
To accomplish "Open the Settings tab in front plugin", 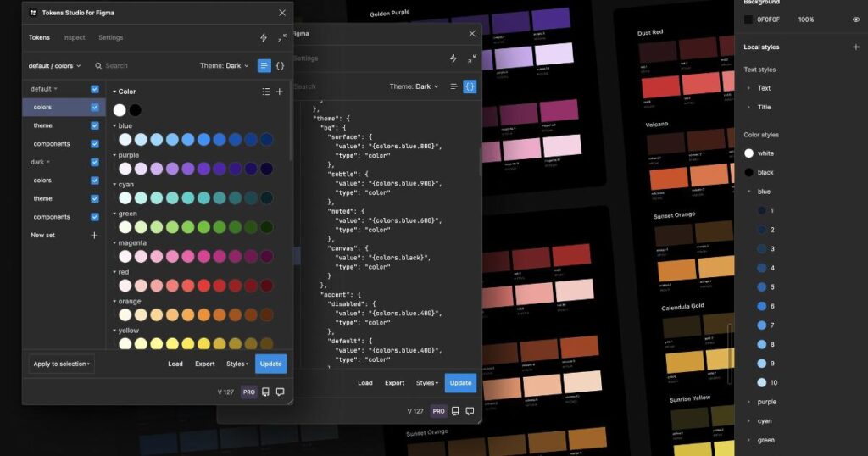I will 111,37.
